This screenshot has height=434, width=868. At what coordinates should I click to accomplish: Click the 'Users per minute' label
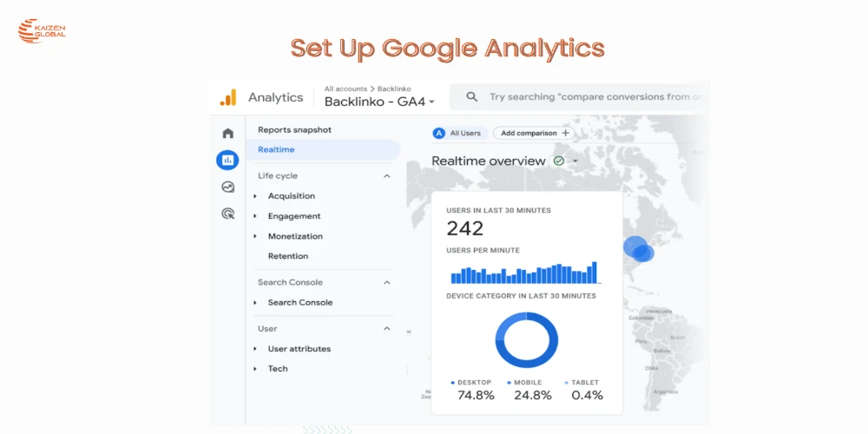(x=483, y=250)
